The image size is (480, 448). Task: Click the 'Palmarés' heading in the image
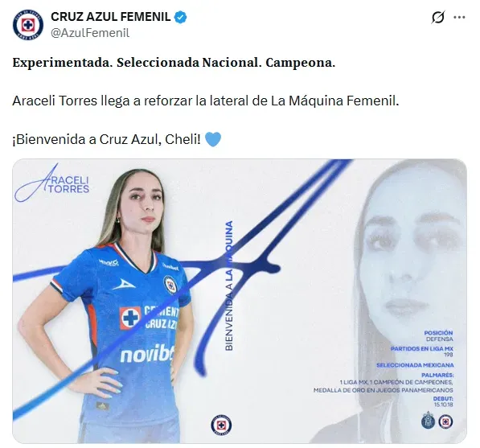point(437,375)
